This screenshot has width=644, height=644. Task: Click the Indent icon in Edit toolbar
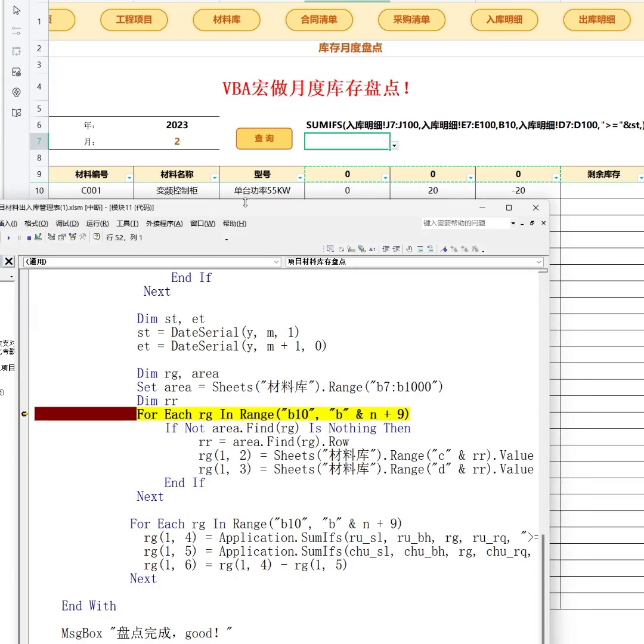(x=386, y=249)
